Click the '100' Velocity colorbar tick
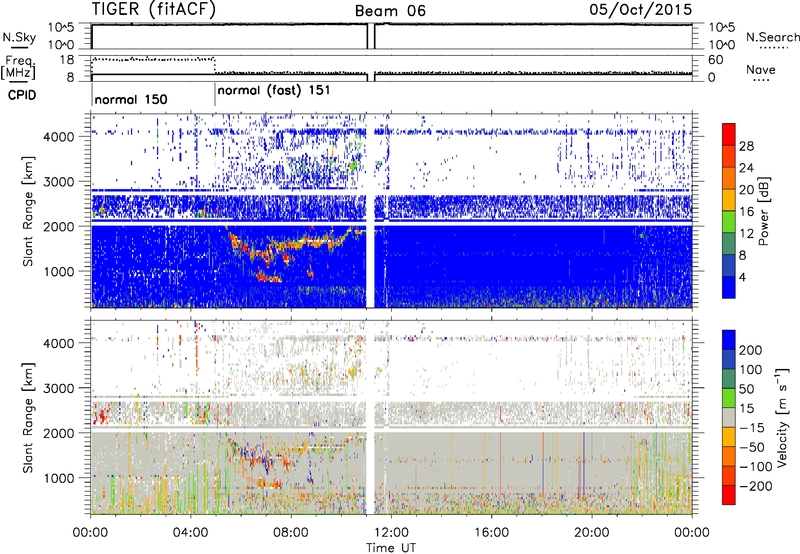This screenshot has height=554, width=800. click(751, 369)
